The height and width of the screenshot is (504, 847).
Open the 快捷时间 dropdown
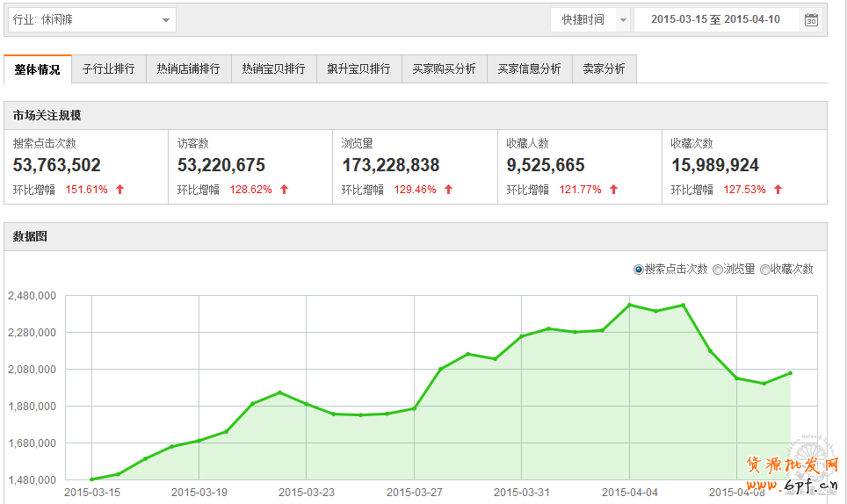click(x=583, y=20)
